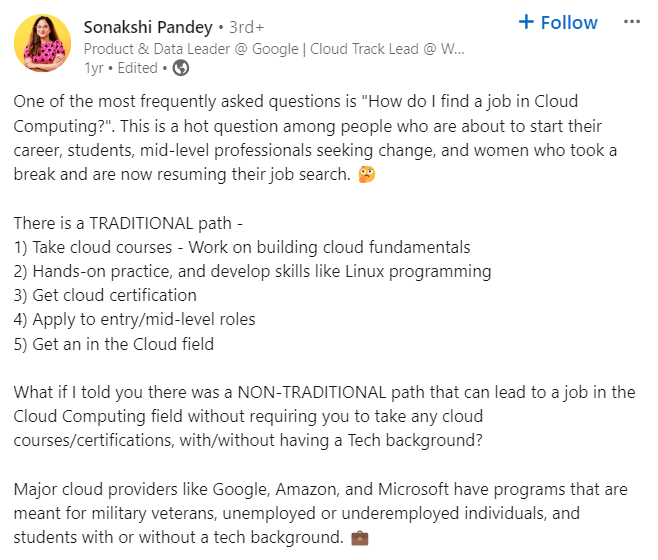This screenshot has width=658, height=560.
Task: Open Sonakshi Pandey's profile picture
Action: [42, 44]
